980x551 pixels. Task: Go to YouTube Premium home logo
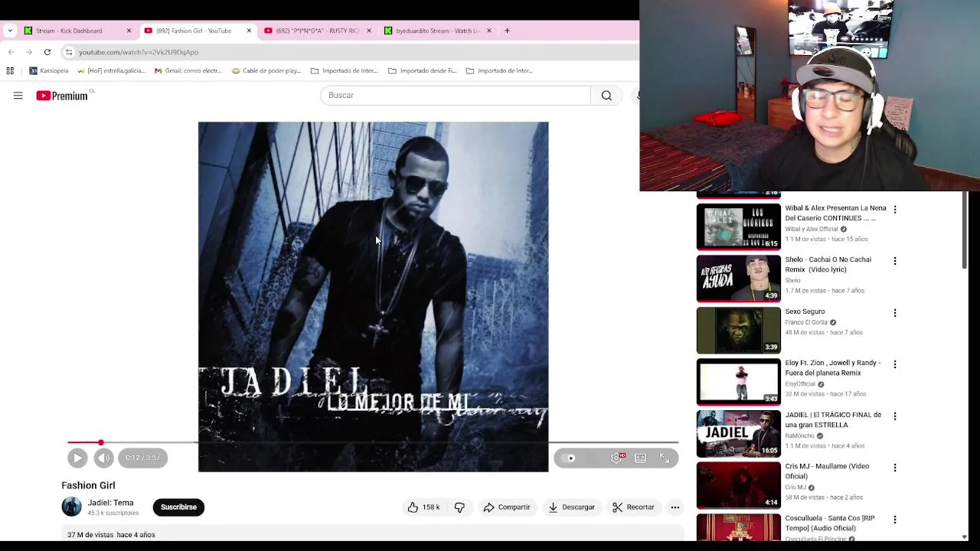tap(62, 96)
